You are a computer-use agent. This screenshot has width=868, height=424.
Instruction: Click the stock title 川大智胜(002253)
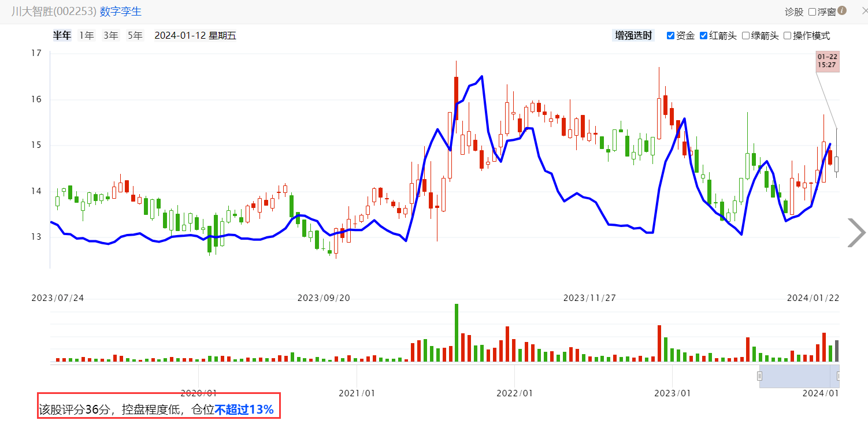[x=54, y=12]
